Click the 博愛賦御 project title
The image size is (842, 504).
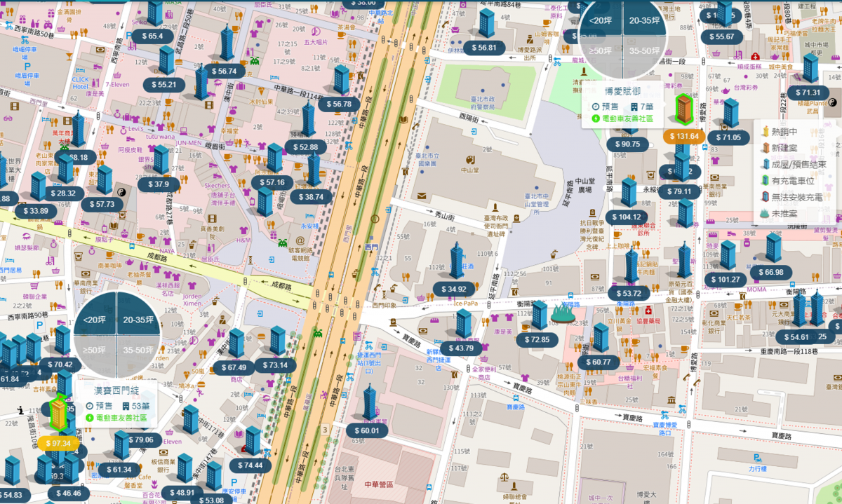(624, 92)
